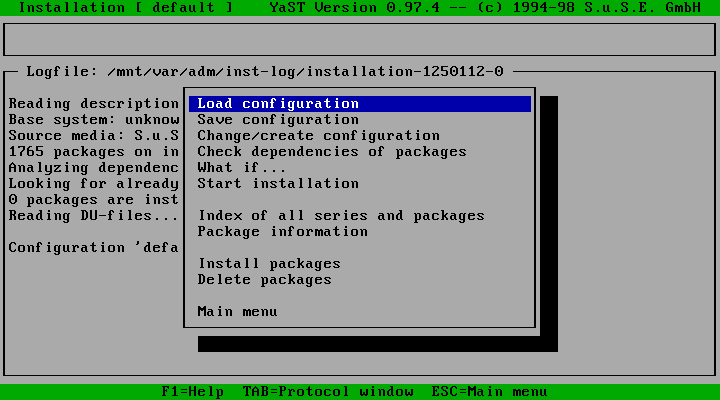Viewport: 720px width, 400px height.
Task: Click the '0 packages are inst' log line
Action: click(94, 200)
